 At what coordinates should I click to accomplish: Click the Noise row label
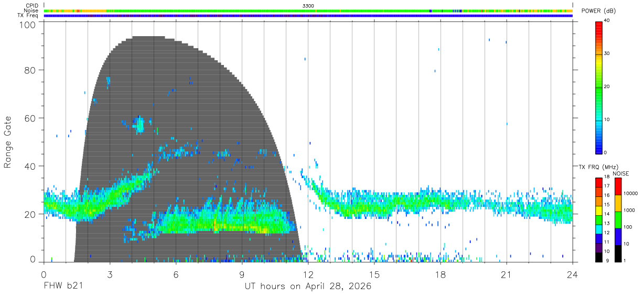tap(31, 10)
